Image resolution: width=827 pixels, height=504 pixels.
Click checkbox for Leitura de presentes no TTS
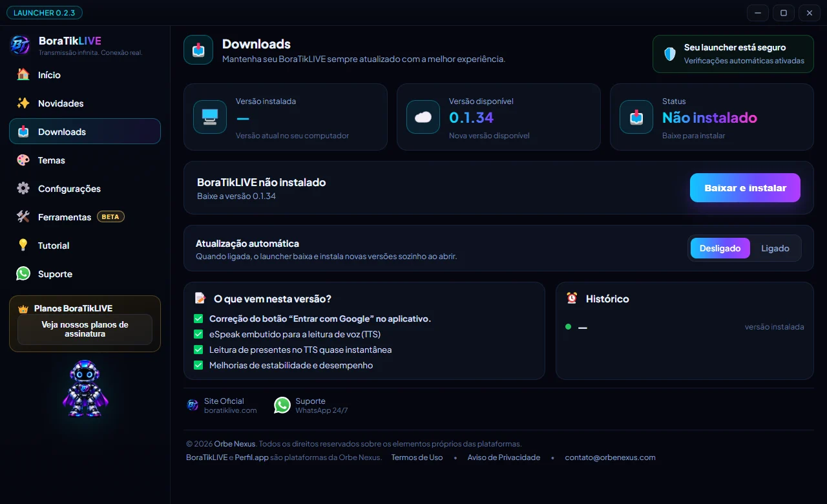pos(198,350)
